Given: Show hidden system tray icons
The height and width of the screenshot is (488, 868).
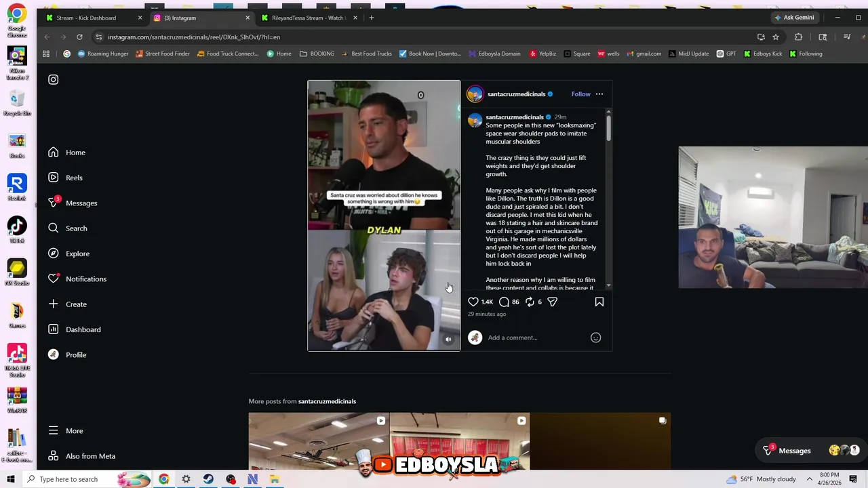Looking at the screenshot, I should click(809, 479).
